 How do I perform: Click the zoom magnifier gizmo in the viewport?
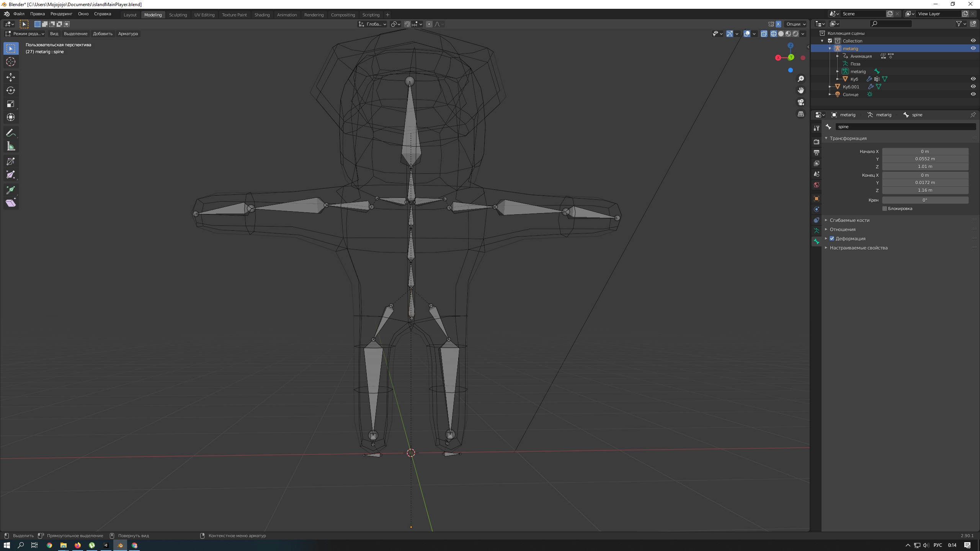tap(801, 79)
